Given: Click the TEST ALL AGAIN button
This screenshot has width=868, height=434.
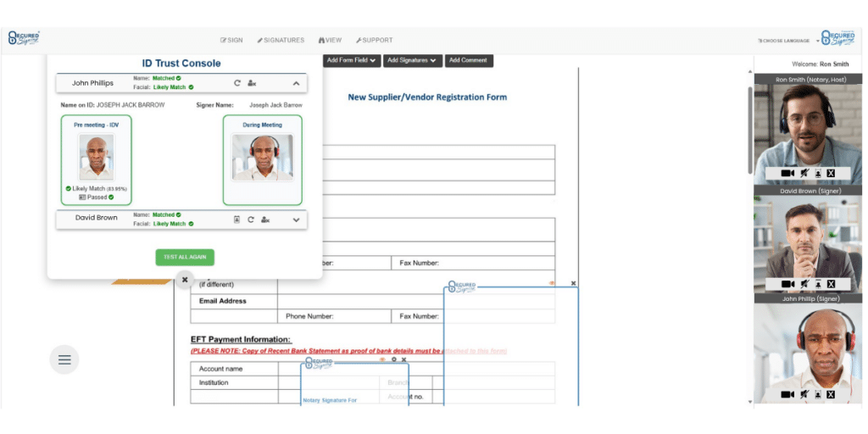Looking at the screenshot, I should pos(185,258).
